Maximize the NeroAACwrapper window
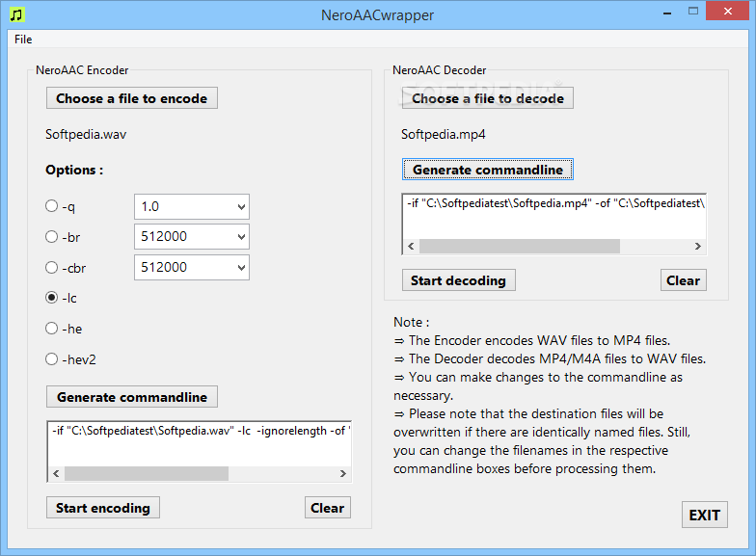Image resolution: width=756 pixels, height=556 pixels. coord(693,12)
